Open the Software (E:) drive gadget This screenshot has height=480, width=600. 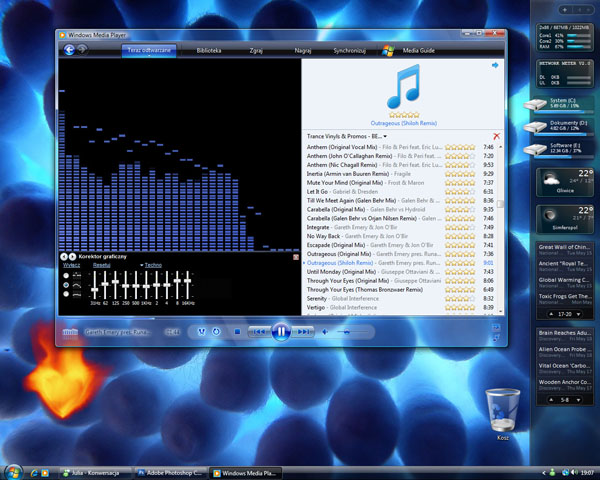559,149
